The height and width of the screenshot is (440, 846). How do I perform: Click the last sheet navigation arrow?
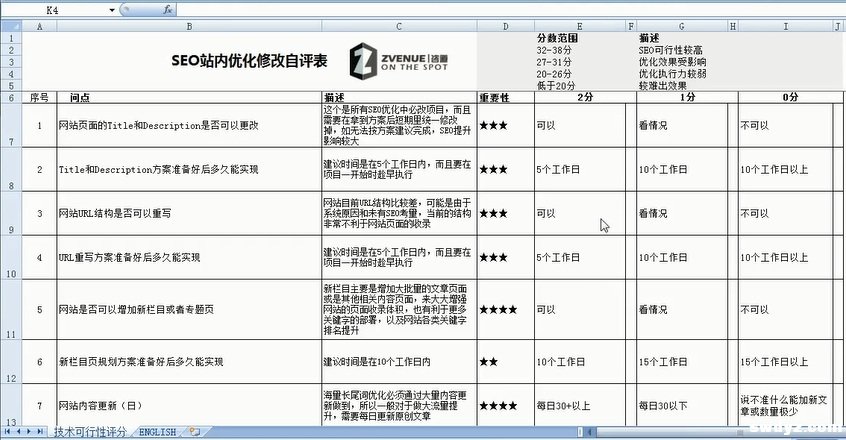click(x=42, y=432)
